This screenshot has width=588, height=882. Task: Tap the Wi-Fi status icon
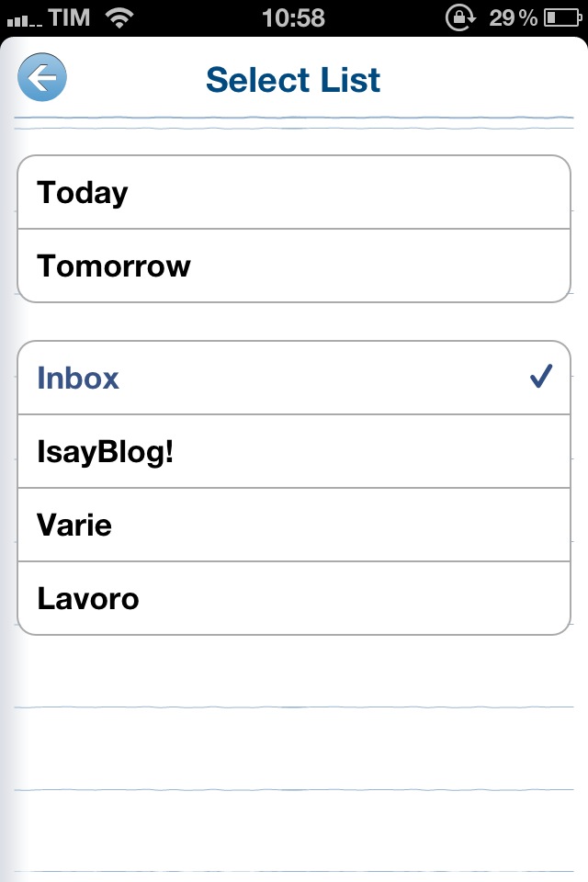119,17
